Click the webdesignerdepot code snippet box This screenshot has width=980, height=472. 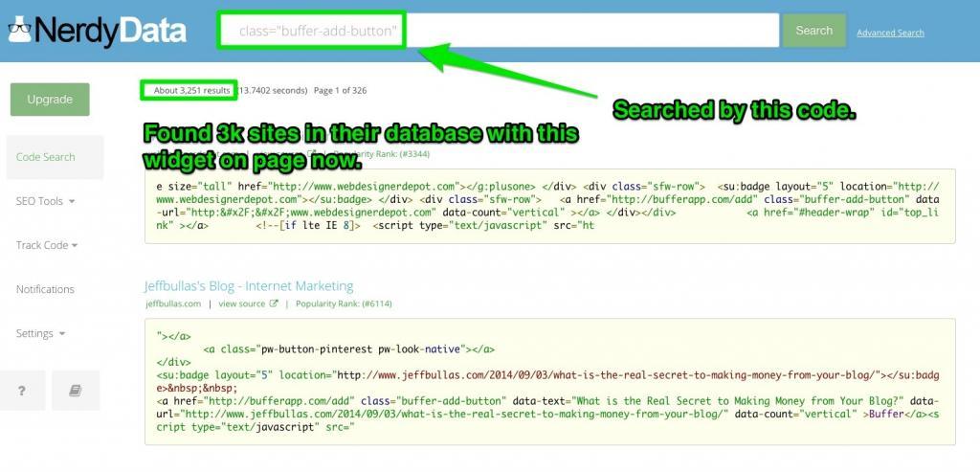[550, 206]
